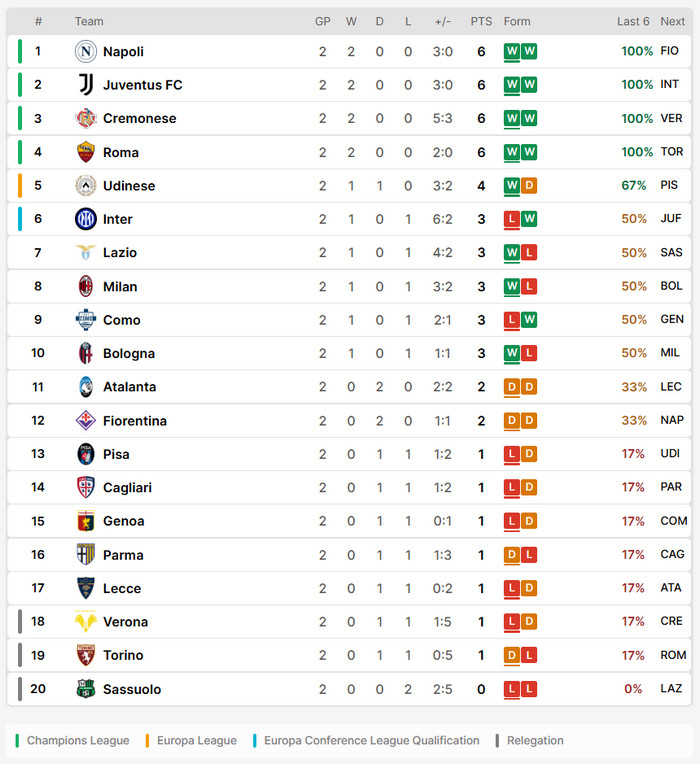Click the Genoa club crest

[86, 521]
